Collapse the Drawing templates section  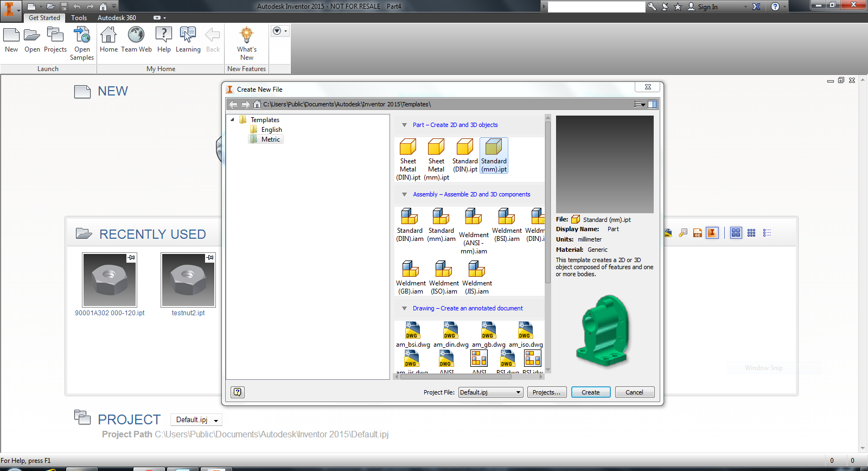[404, 308]
